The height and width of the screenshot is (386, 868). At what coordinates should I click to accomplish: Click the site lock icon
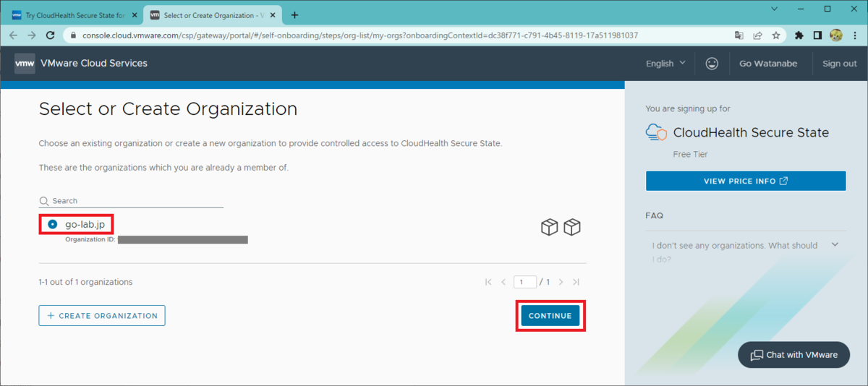coord(73,35)
